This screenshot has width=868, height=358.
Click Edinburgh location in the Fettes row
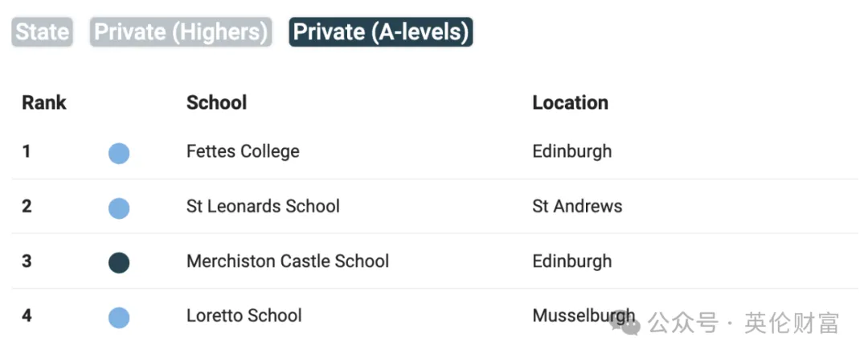tap(572, 151)
